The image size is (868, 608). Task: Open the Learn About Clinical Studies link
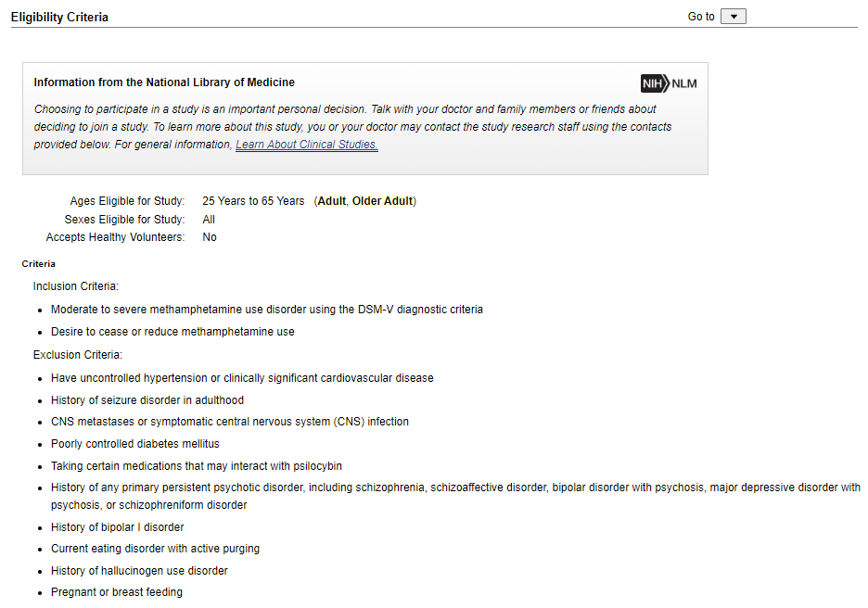[306, 145]
